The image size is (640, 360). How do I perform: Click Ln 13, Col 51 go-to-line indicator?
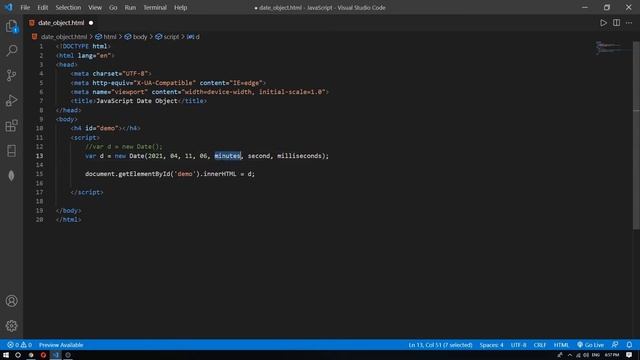pyautogui.click(x=440, y=345)
